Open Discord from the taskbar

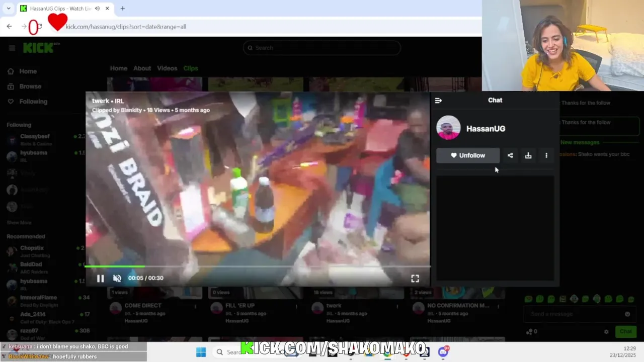click(443, 352)
